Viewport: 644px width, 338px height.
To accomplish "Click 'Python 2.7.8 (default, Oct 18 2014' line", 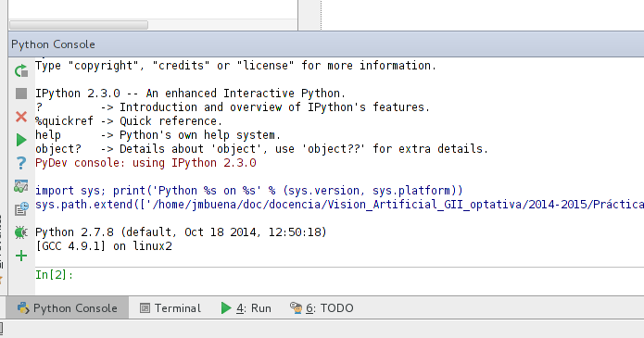I will point(181,232).
